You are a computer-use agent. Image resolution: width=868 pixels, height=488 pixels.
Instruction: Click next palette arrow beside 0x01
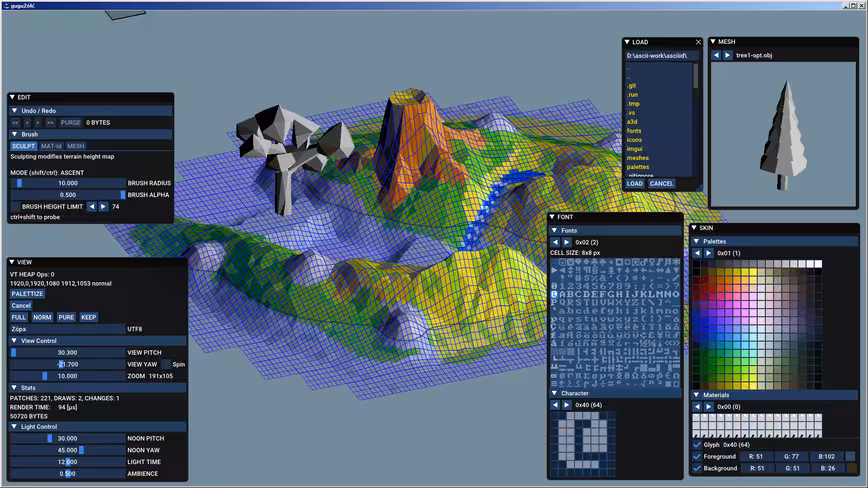click(708, 253)
